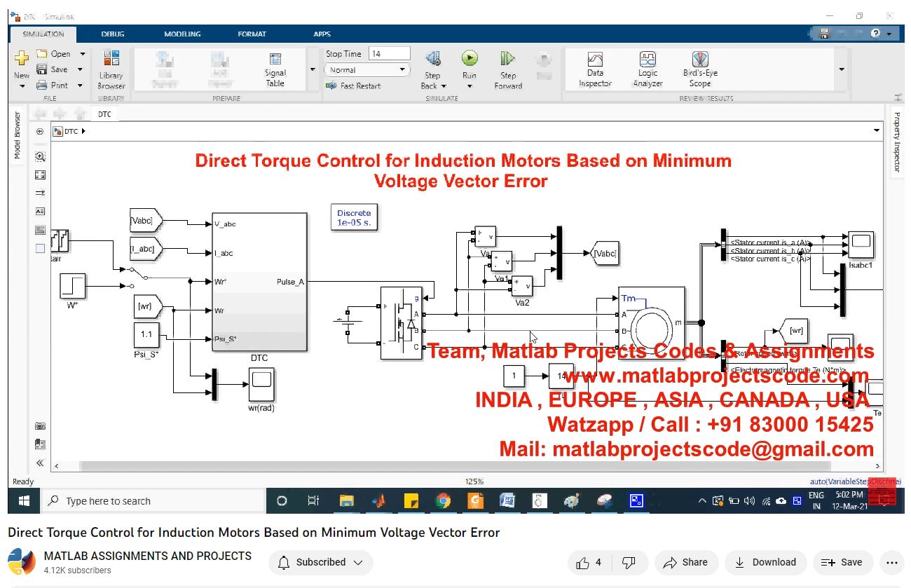
Task: Like the video with thumbs up
Action: [589, 562]
